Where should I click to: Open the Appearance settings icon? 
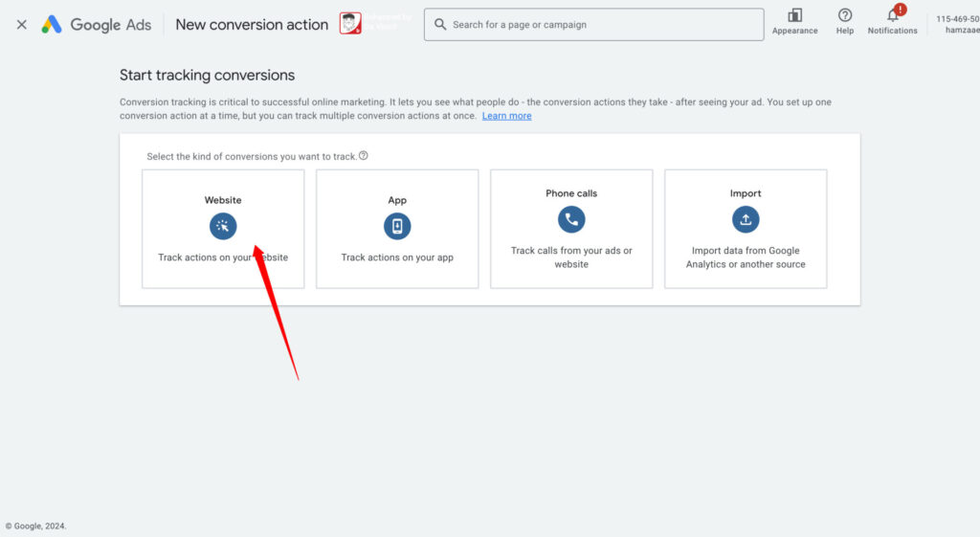point(794,16)
